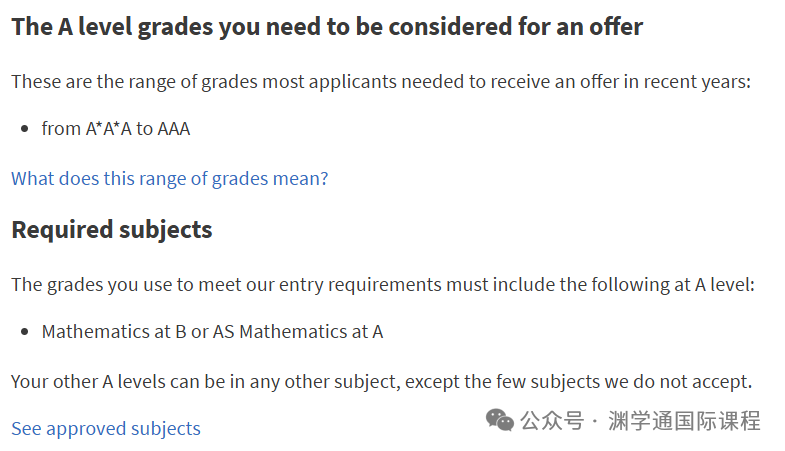Click the "Mathematics at B or AS Mathematics" list item
Screen dimensions: 785x451
coord(212,332)
